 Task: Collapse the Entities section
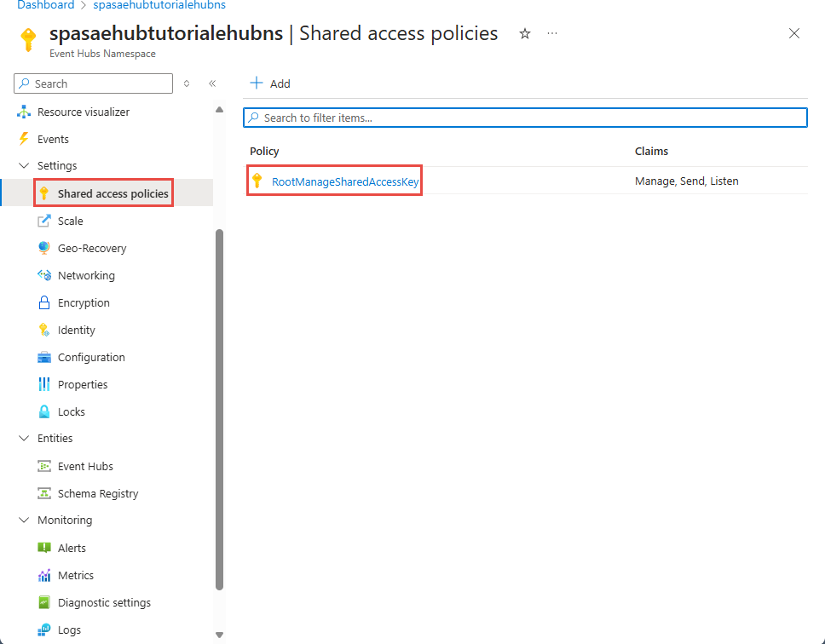(24, 438)
